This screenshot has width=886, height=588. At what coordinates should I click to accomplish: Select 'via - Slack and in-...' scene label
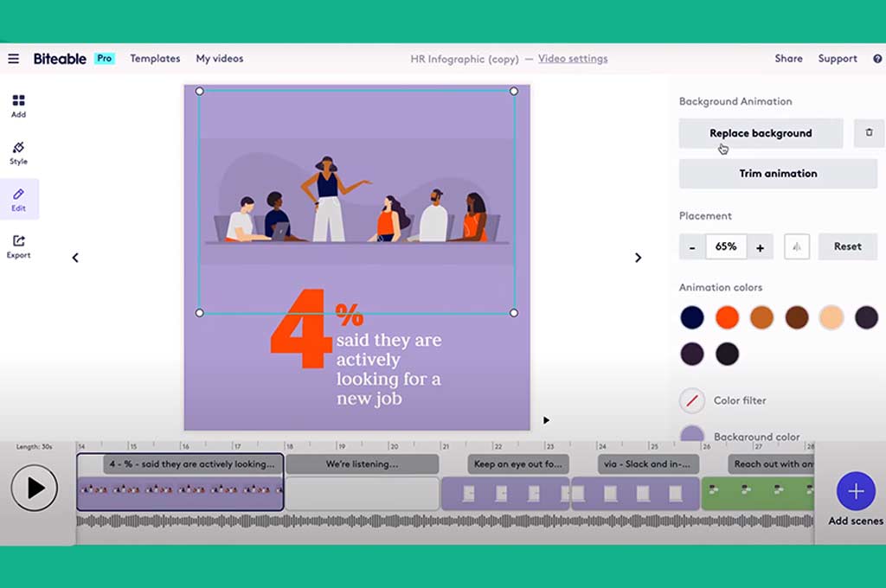click(x=647, y=464)
